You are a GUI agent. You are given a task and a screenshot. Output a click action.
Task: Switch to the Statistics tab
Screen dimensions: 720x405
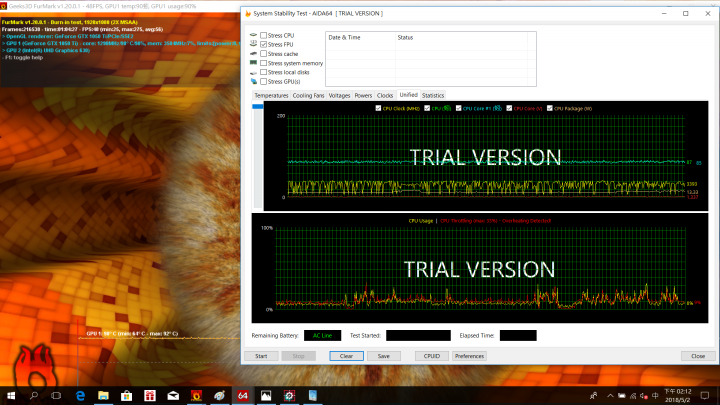coord(433,96)
